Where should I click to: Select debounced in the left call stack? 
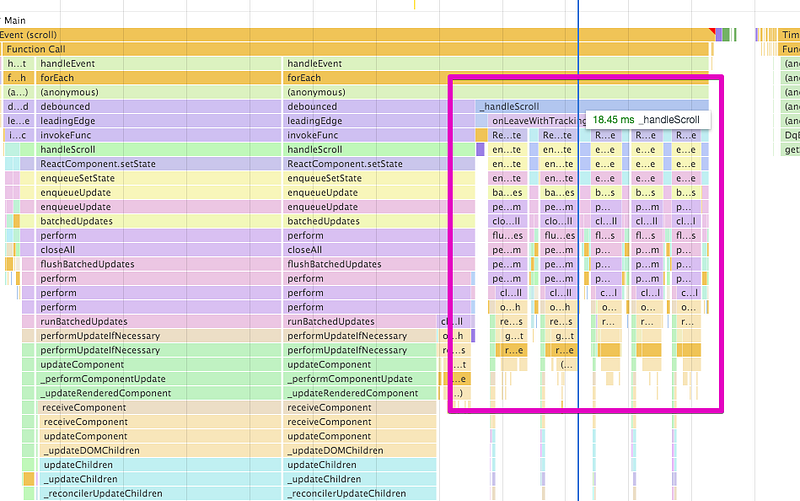(x=158, y=106)
